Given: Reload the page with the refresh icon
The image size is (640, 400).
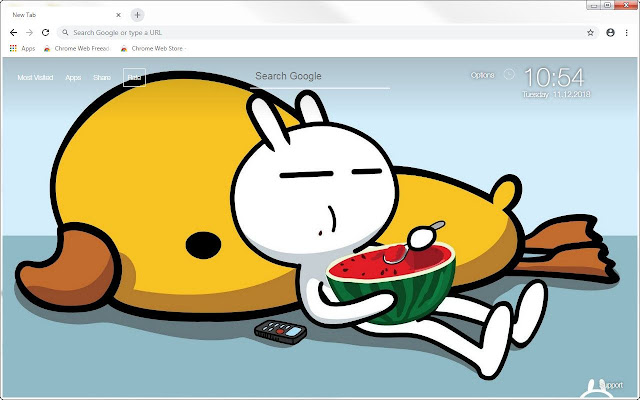Looking at the screenshot, I should 45,33.
